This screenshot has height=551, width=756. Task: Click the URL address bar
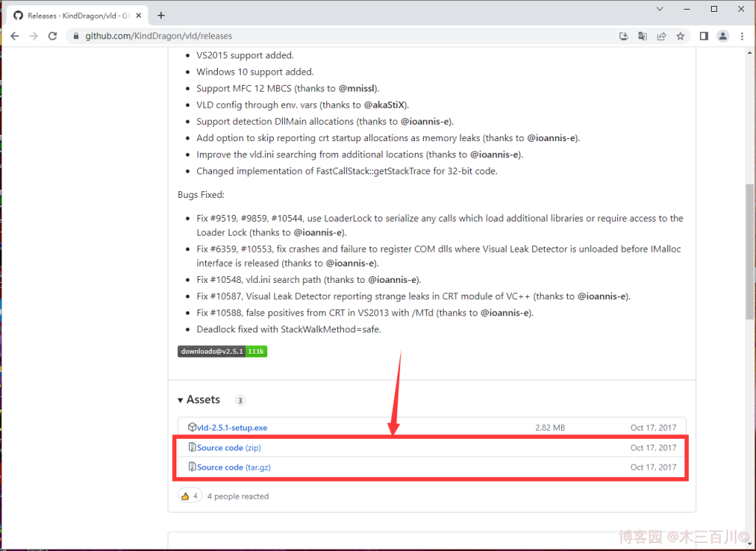point(332,35)
